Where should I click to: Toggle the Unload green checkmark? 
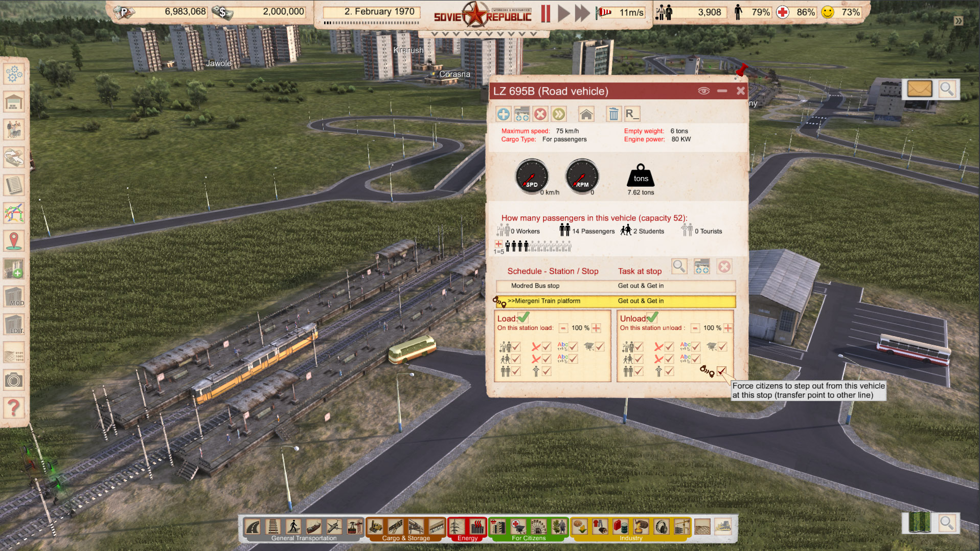pos(652,318)
